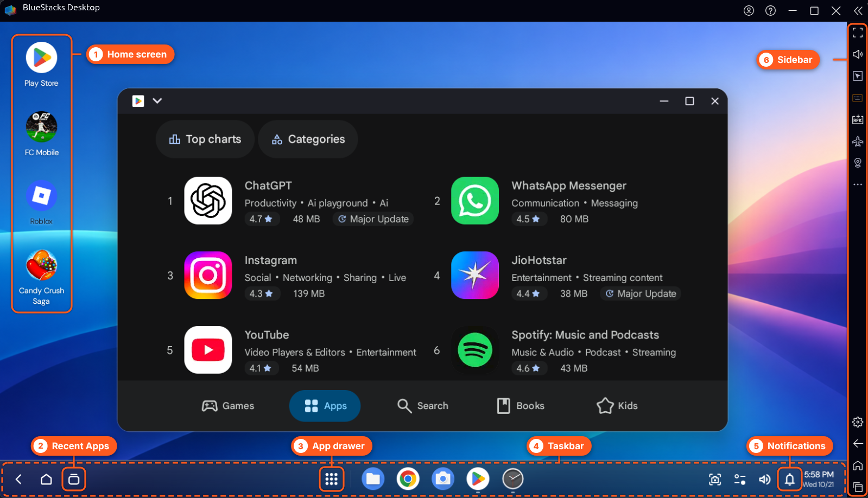The image size is (868, 498).
Task: Open the Notifications bell
Action: [x=790, y=480]
